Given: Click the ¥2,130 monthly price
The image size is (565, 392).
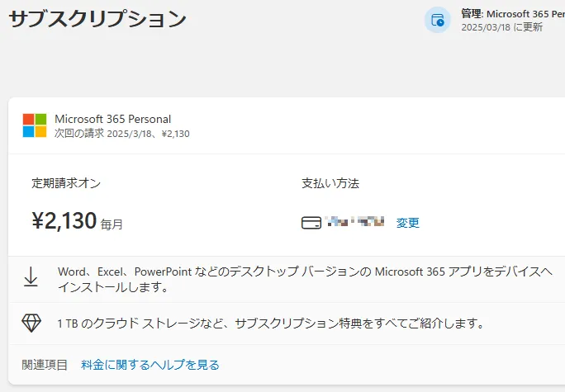Looking at the screenshot, I should coord(64,220).
